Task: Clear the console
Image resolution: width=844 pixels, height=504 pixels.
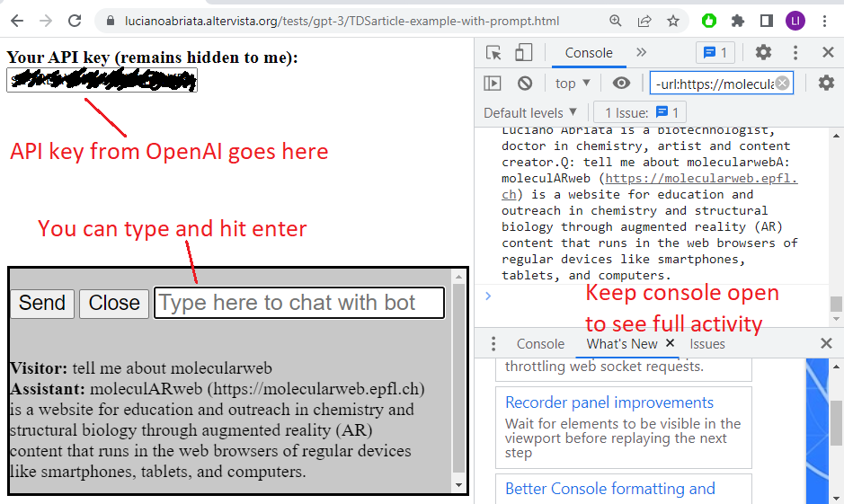Action: tap(525, 83)
